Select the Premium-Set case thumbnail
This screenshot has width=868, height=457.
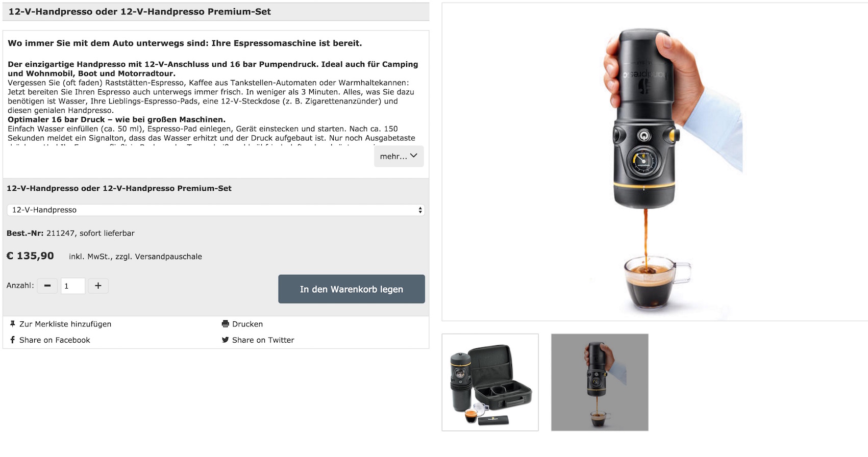(x=490, y=383)
